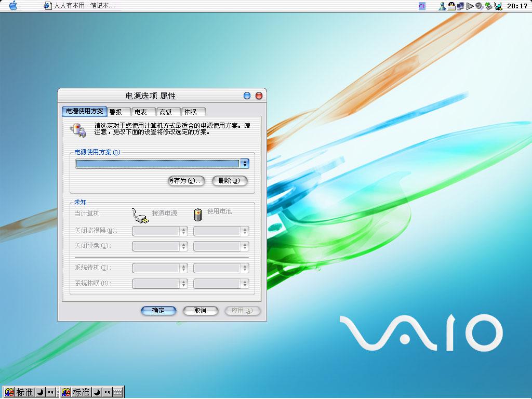This screenshot has height=399, width=532.
Task: Click the 当计算机: label
Action: [88, 214]
